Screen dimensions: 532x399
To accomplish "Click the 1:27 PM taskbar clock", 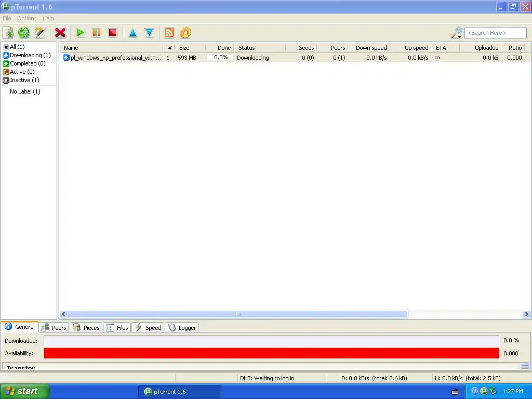I will tap(513, 392).
